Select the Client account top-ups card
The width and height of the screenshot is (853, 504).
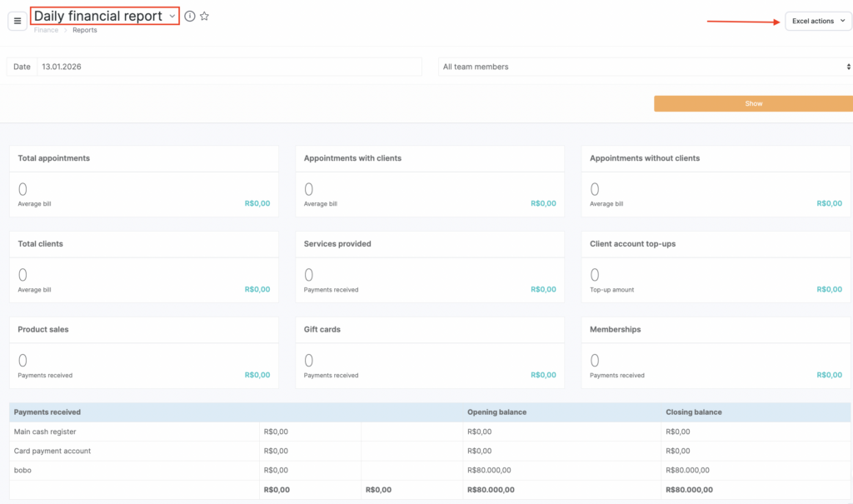(x=716, y=267)
